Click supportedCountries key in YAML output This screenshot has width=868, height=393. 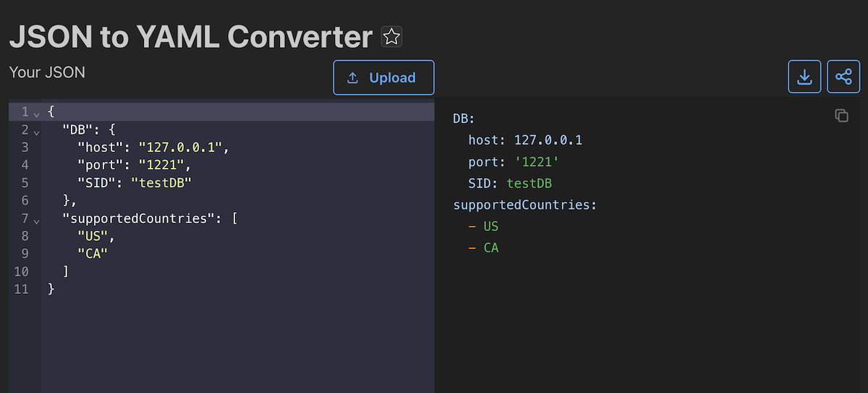click(x=524, y=205)
